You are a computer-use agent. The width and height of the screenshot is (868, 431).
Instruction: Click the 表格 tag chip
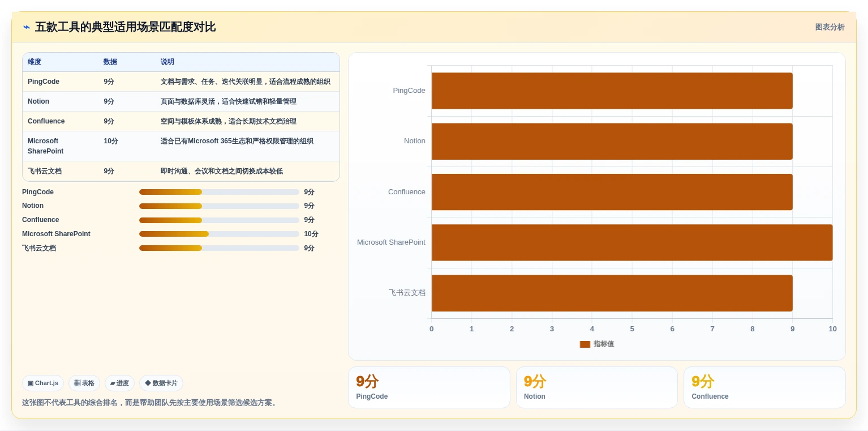coord(84,383)
